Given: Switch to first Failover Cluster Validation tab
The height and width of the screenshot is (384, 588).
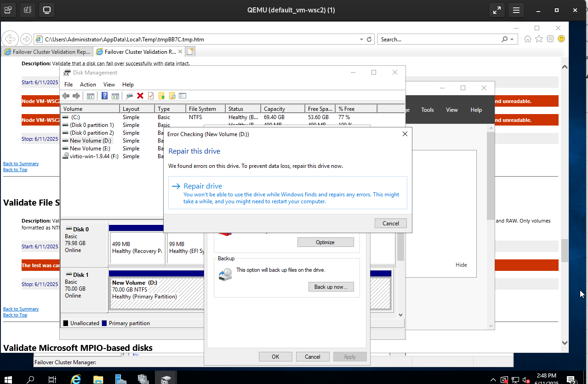Looking at the screenshot, I should (47, 52).
